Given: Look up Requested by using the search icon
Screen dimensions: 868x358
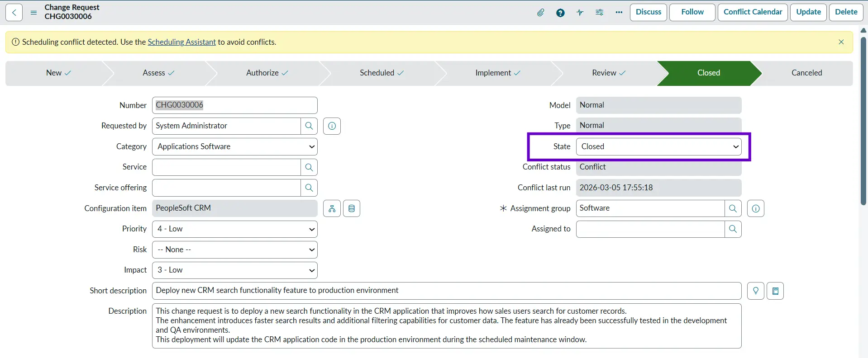Looking at the screenshot, I should pos(309,126).
